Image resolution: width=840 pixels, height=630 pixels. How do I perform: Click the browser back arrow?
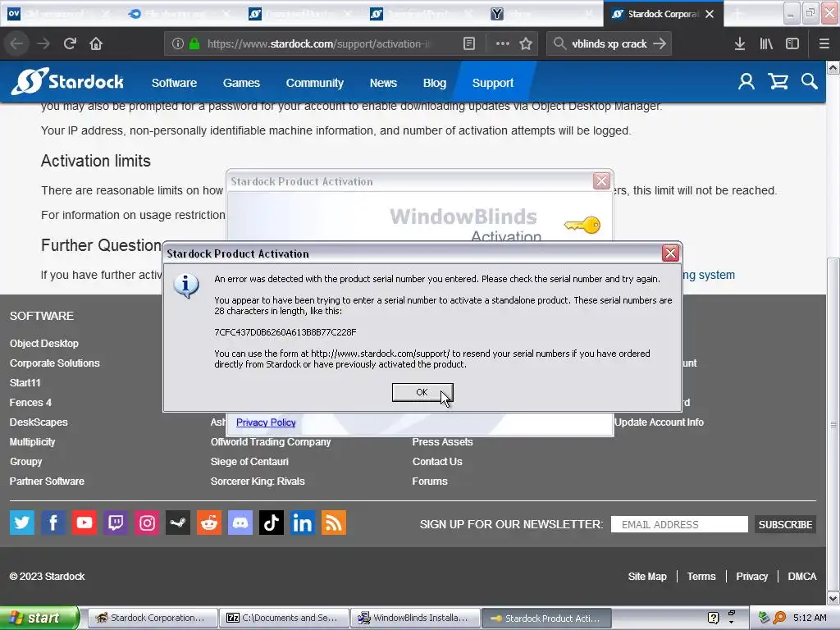[x=16, y=43]
